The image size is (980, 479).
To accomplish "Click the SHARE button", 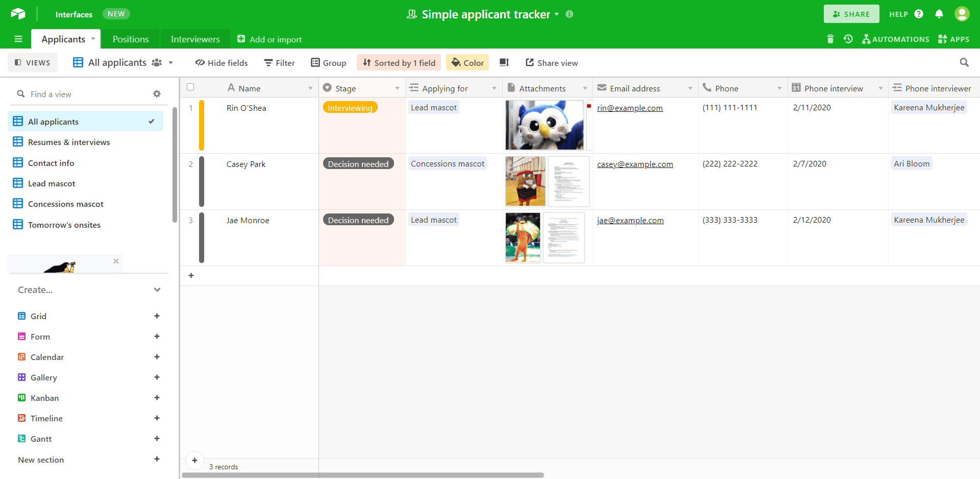I will pos(851,14).
